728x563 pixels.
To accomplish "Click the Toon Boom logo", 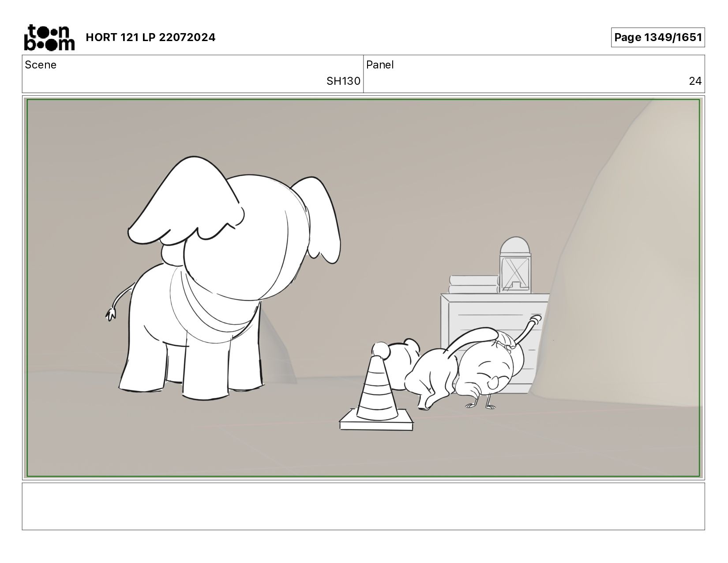I will click(x=49, y=37).
